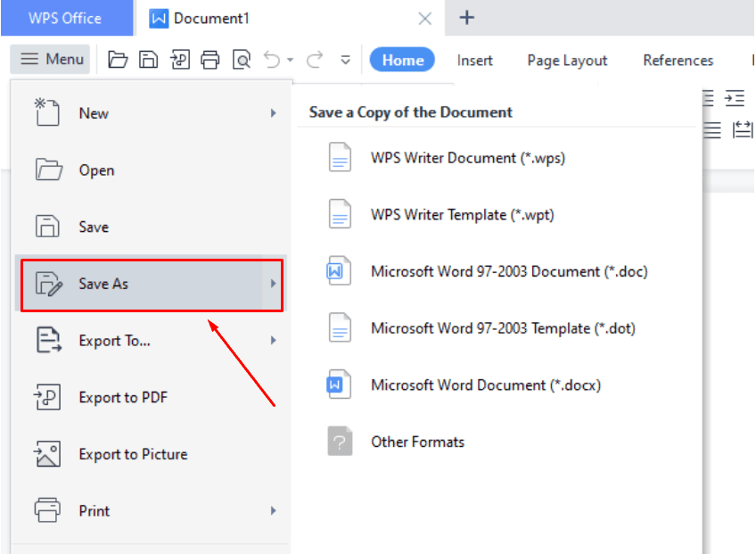Choose Save As from the menu
Viewport: 756px width, 554px height.
[x=152, y=285]
